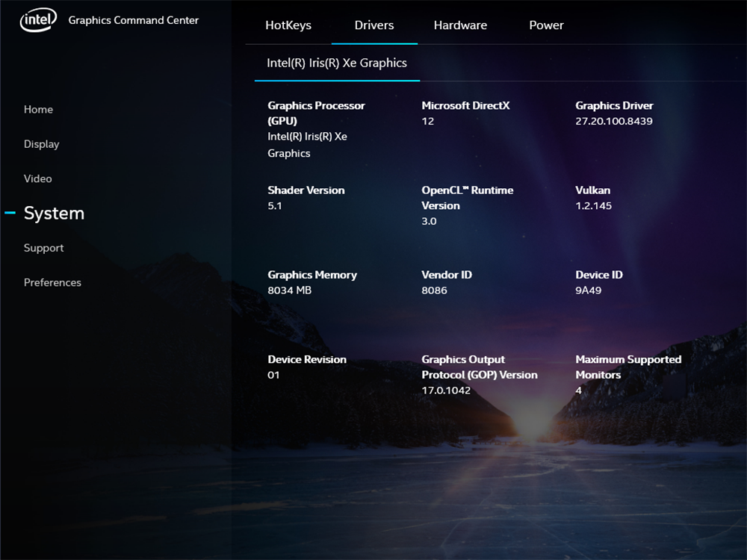
Task: Select the Drivers tab
Action: 374,25
